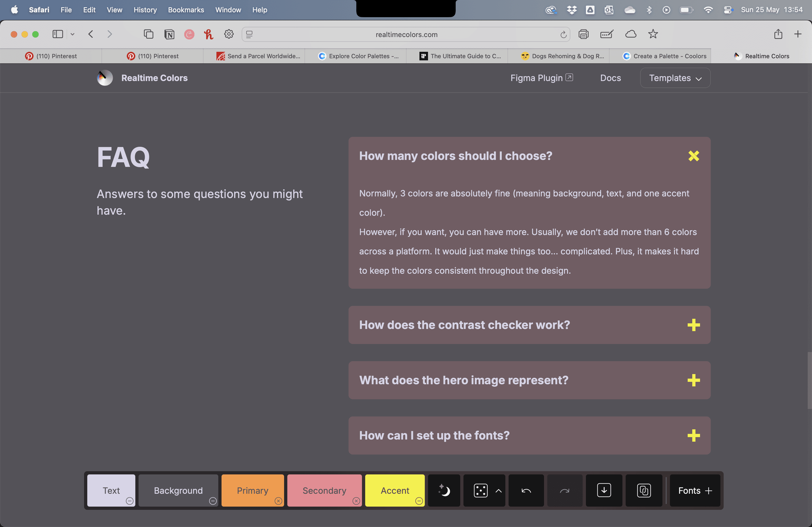This screenshot has height=527, width=812.
Task: Open the Templates dropdown
Action: [675, 78]
